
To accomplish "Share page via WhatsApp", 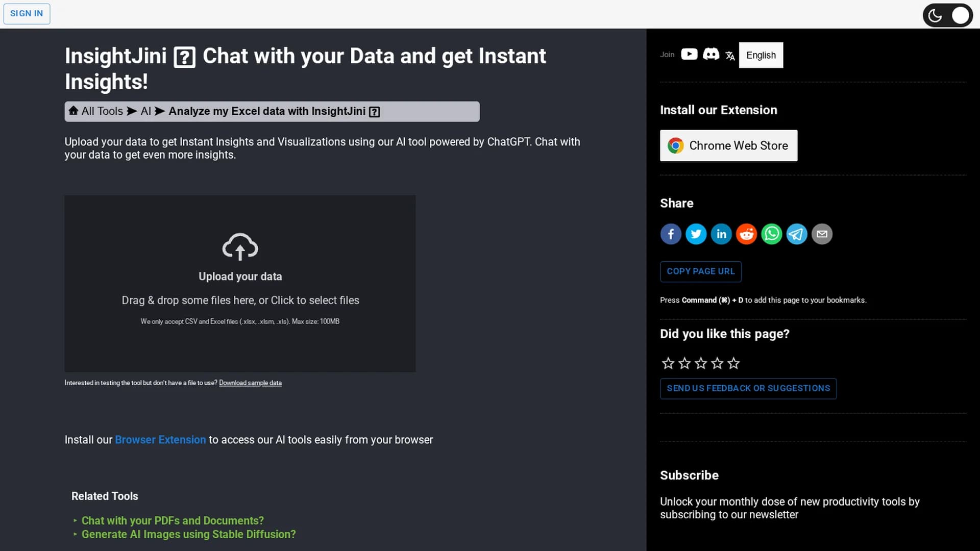I will [x=771, y=234].
